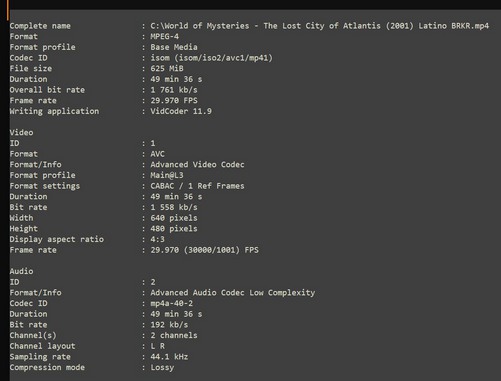Click the audio Bit rate 192 kb/s value

[169, 325]
